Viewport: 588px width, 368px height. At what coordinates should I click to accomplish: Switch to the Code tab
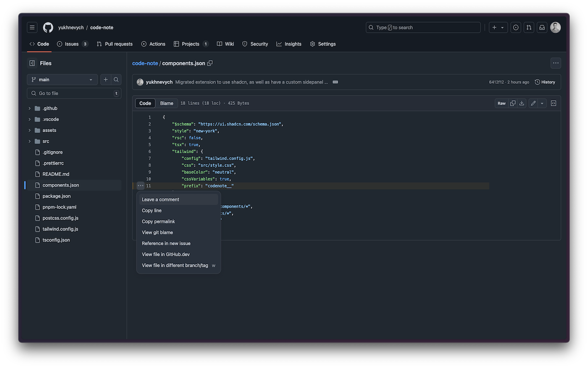coord(39,44)
